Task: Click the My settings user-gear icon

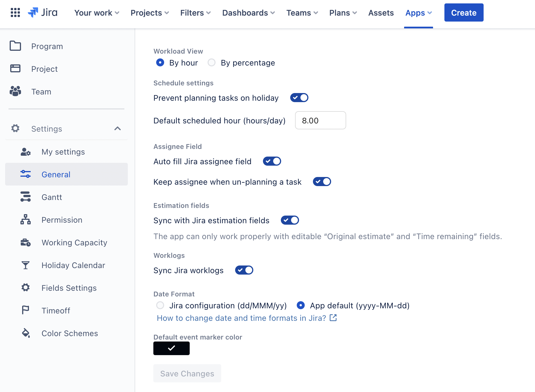Action: tap(26, 152)
